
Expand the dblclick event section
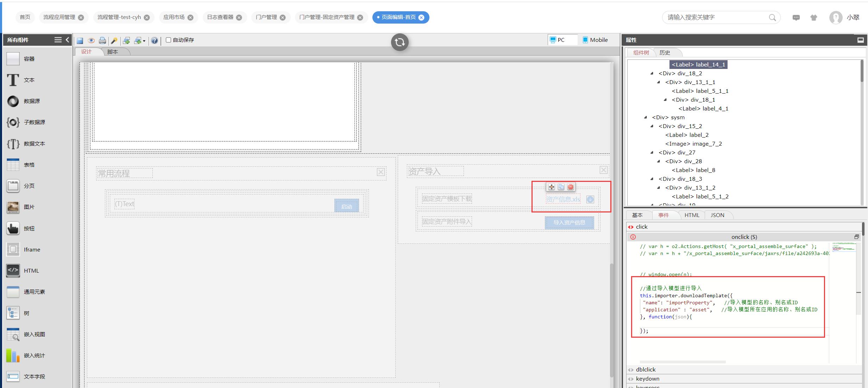coord(646,369)
